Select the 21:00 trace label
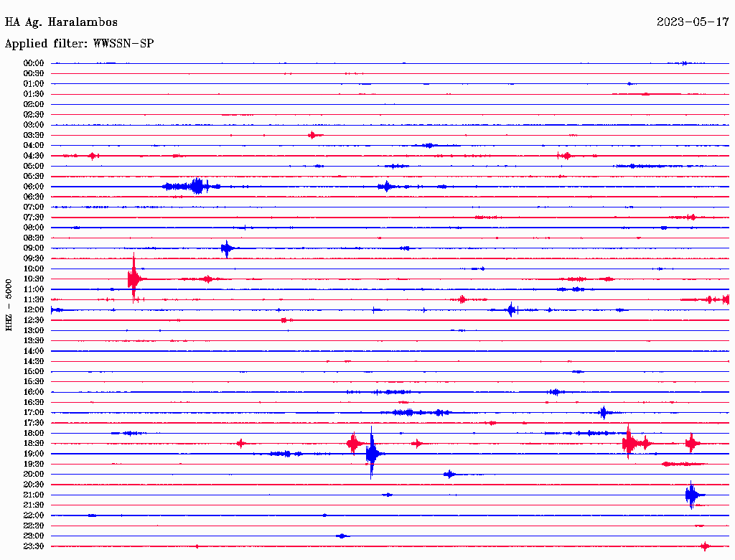 [34, 495]
